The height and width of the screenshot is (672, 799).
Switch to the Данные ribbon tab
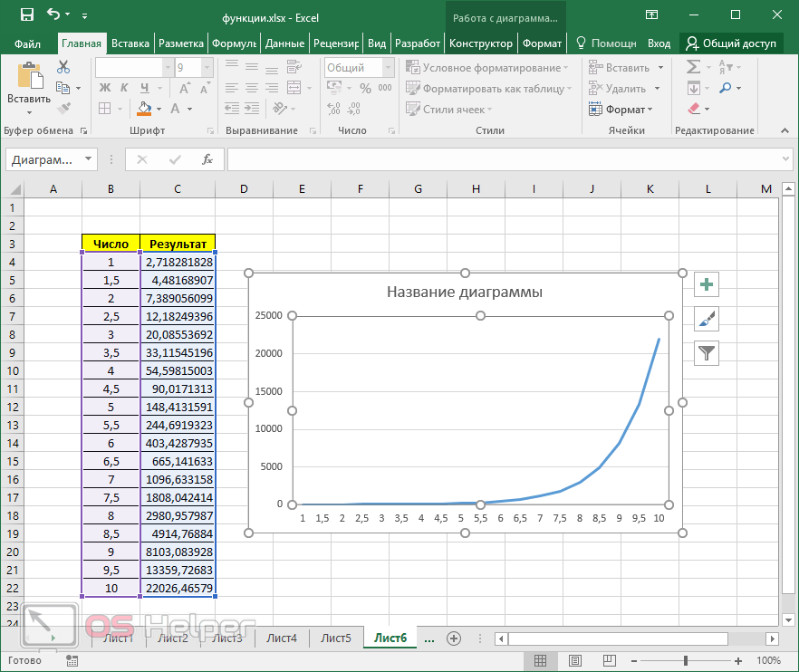(284, 43)
